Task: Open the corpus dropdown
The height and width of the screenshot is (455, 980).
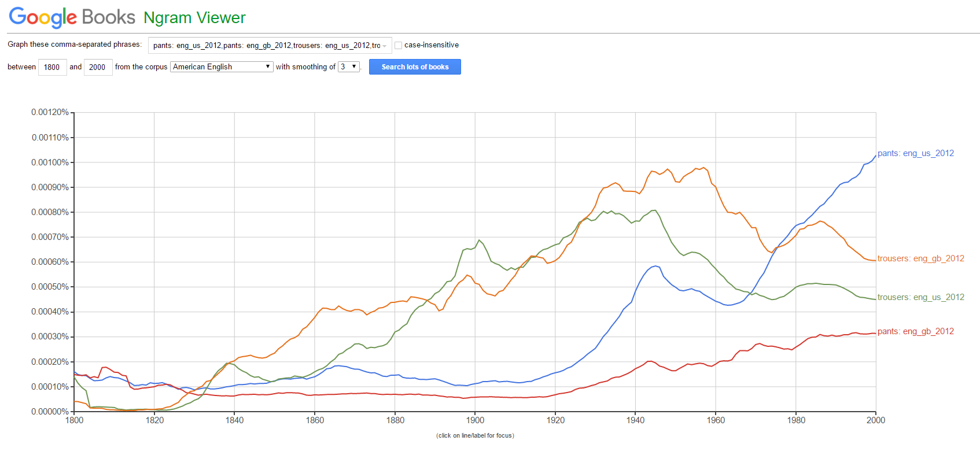Action: coord(221,66)
